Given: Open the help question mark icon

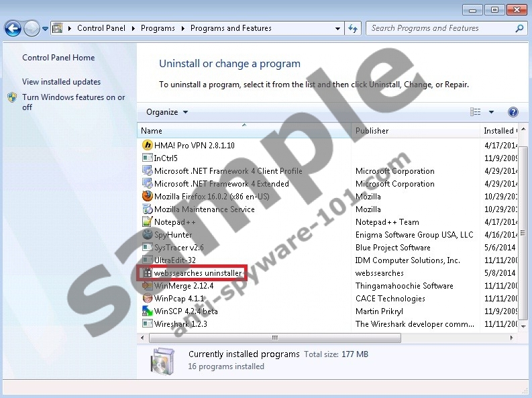Looking at the screenshot, I should tap(513, 112).
